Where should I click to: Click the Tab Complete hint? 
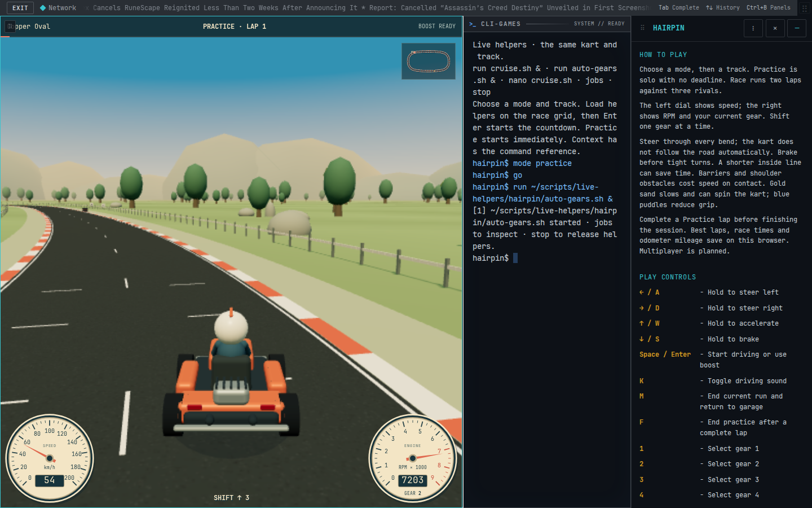tap(678, 8)
